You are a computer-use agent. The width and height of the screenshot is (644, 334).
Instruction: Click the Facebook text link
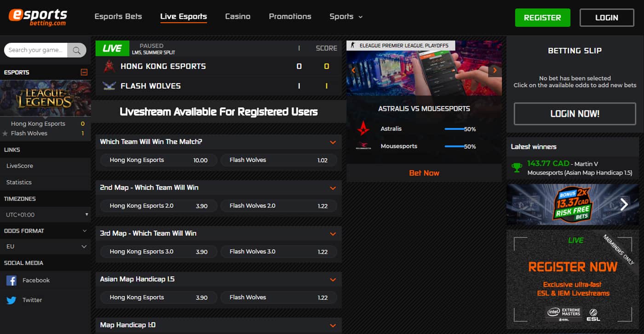[x=36, y=281]
